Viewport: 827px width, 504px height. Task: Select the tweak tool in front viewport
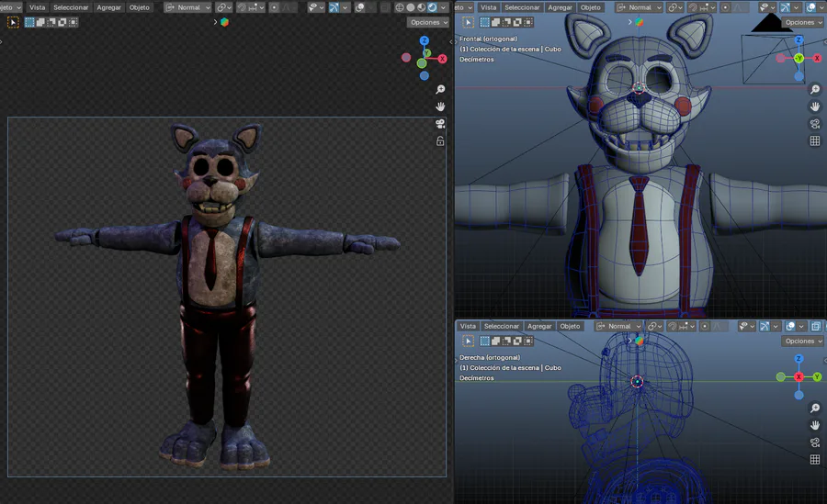(x=469, y=22)
